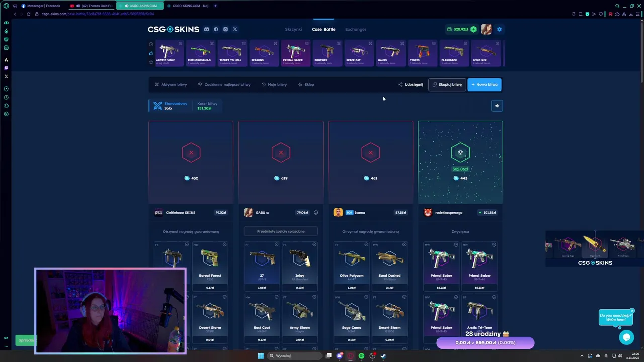Show favorite drops via star icon
644x362 pixels.
pos(151,62)
